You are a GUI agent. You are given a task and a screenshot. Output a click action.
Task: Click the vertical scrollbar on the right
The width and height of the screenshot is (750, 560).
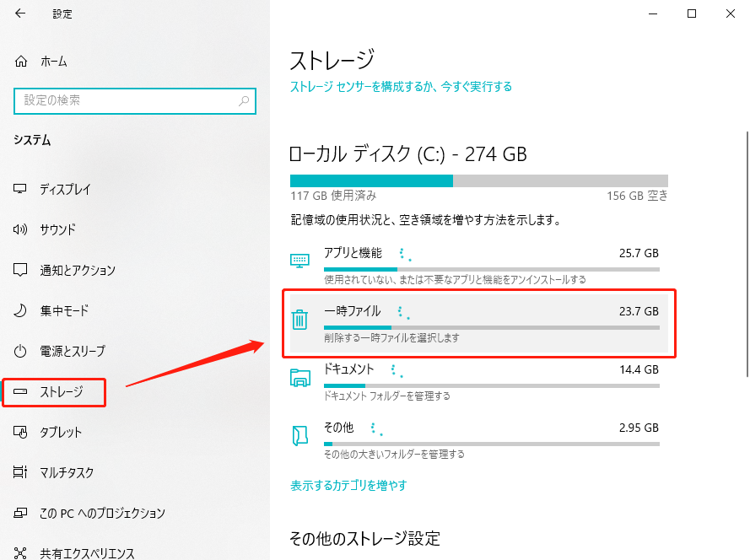(747, 255)
